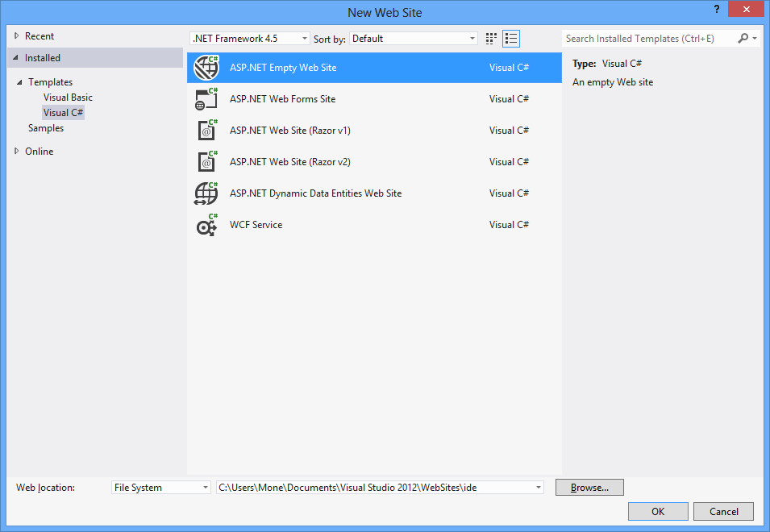Click the WCF Service gear icon
This screenshot has height=532, width=770.
click(206, 225)
